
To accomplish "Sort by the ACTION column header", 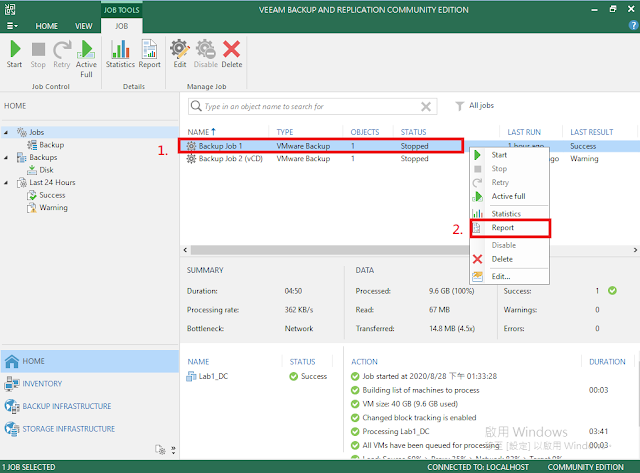I will (x=364, y=362).
